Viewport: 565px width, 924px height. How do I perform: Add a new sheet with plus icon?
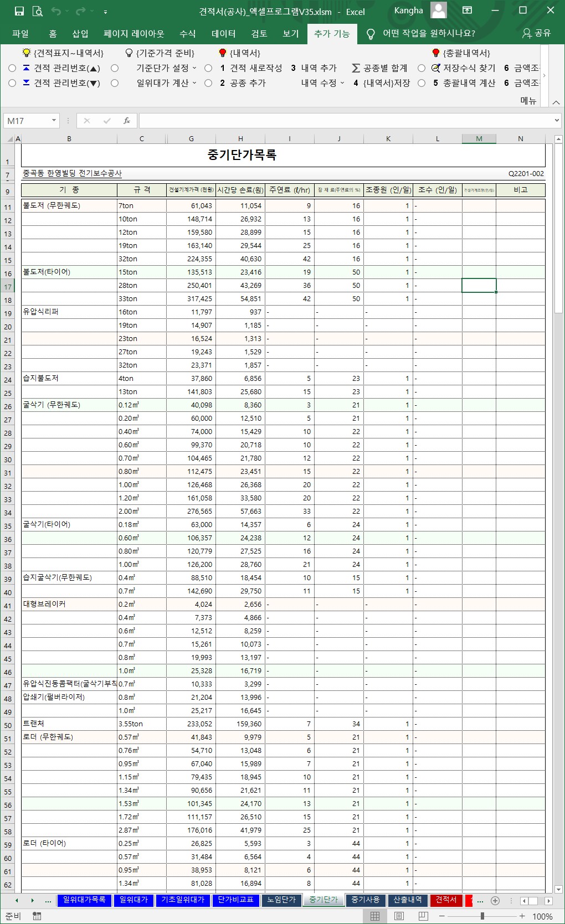[495, 901]
